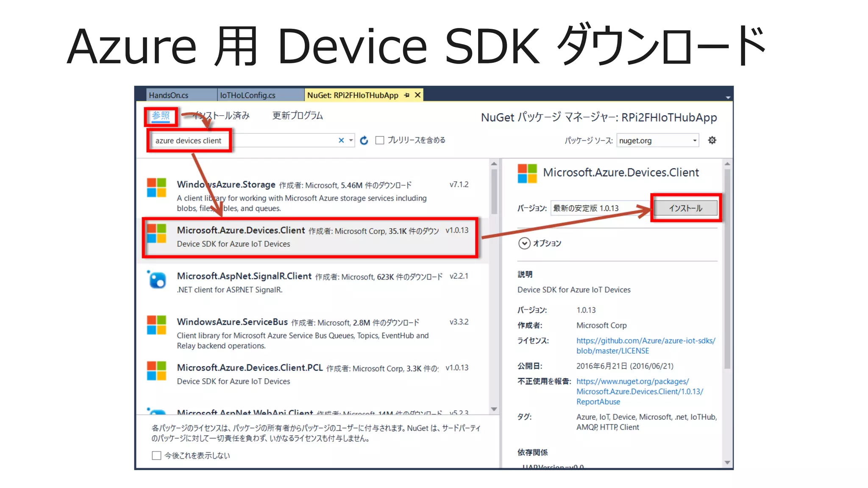Click the Devices.Client.PCL package logo
Image resolution: width=868 pixels, height=488 pixels.
click(156, 371)
